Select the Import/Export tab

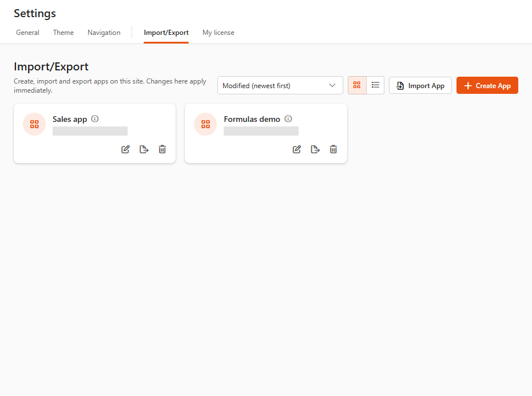coord(166,33)
